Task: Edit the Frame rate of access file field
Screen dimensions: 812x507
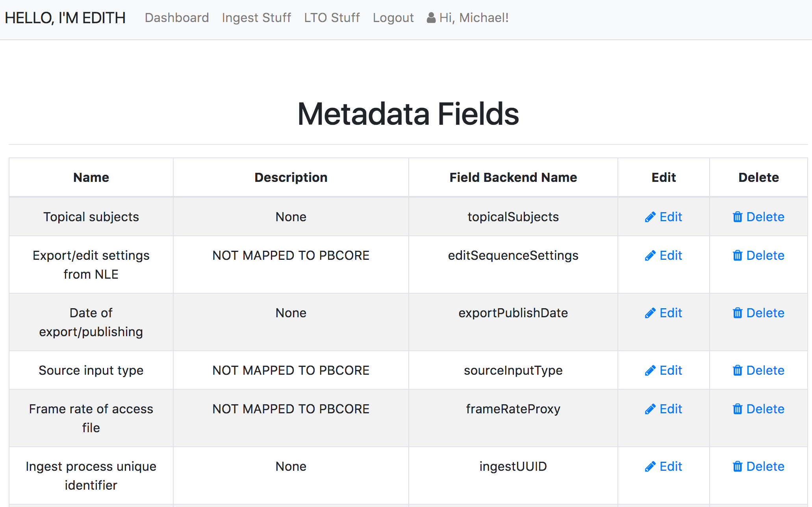Action: pos(664,409)
